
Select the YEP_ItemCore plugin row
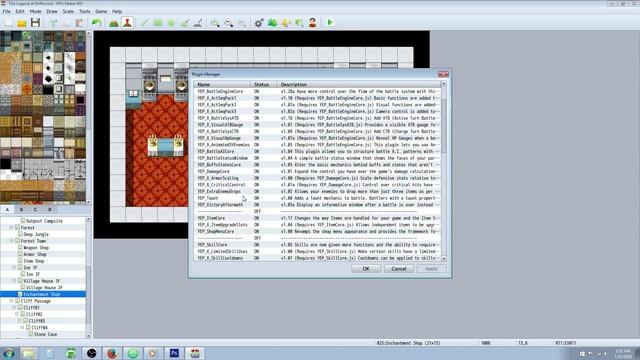318,218
